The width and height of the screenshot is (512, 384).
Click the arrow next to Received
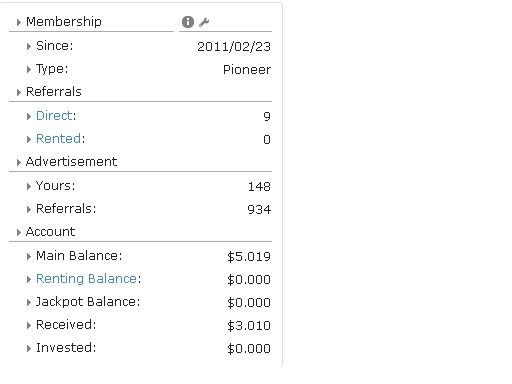coord(29,325)
